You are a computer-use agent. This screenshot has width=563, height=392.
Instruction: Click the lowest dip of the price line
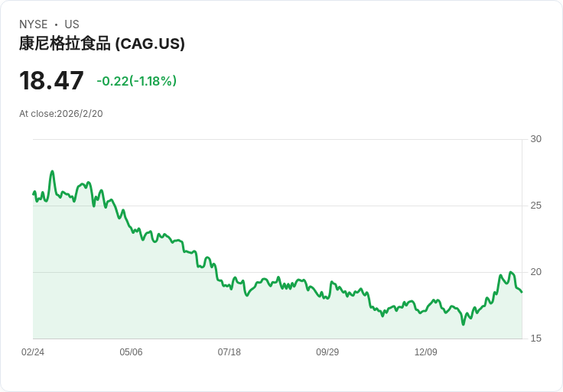(463, 324)
